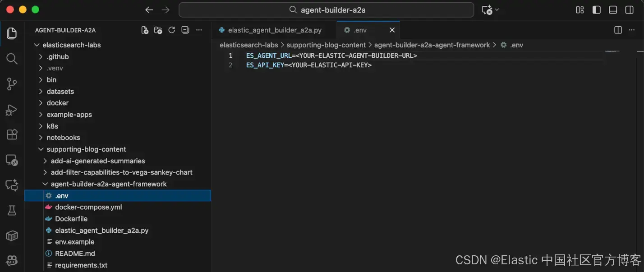The height and width of the screenshot is (272, 644).
Task: Expand the k8s folder
Action: click(x=118, y=126)
